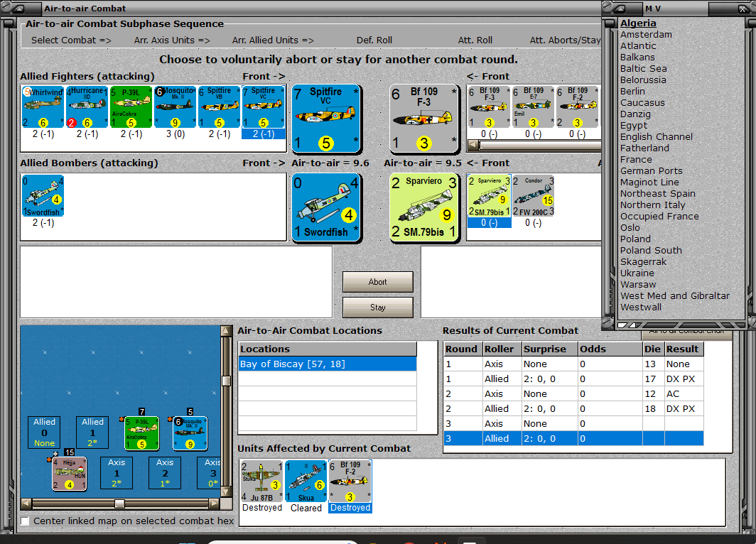Select the Whirlwind fighter counter

click(x=43, y=107)
